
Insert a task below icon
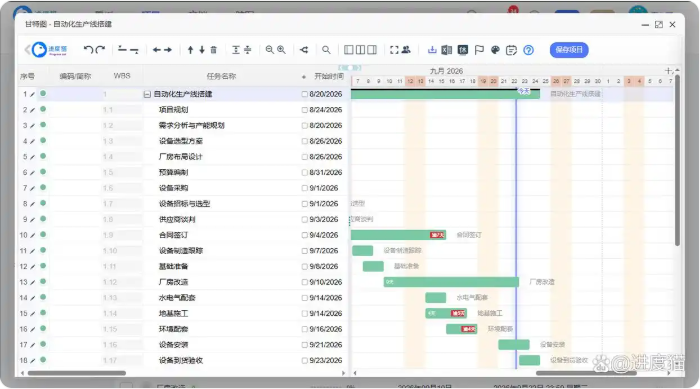pyautogui.click(x=134, y=50)
